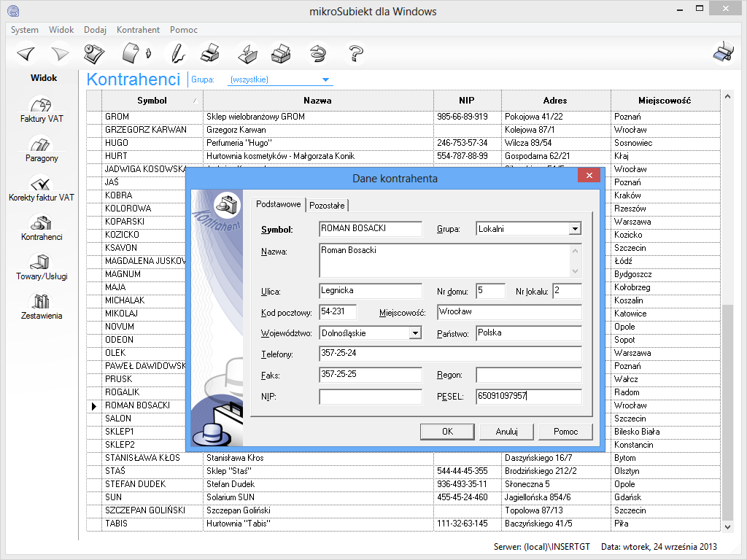This screenshot has width=747, height=560.
Task: Click the Symbol field containing ROMAN BOSACKI
Action: [x=371, y=229]
